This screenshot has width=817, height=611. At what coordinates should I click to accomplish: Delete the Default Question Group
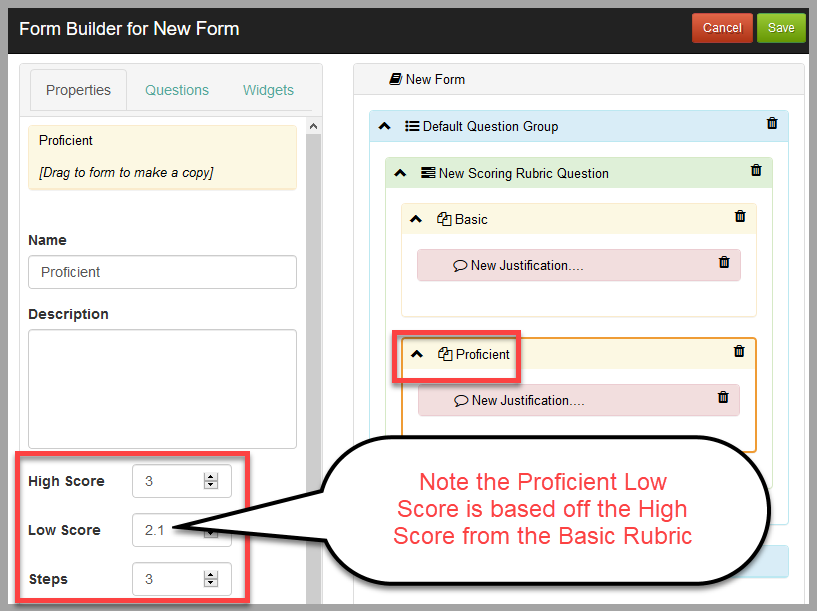point(772,123)
